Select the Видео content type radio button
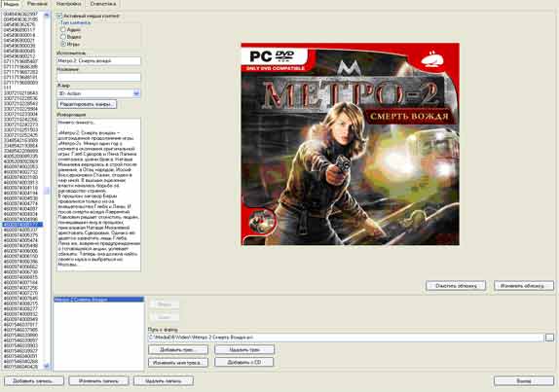The width and height of the screenshot is (559, 392). (x=63, y=37)
